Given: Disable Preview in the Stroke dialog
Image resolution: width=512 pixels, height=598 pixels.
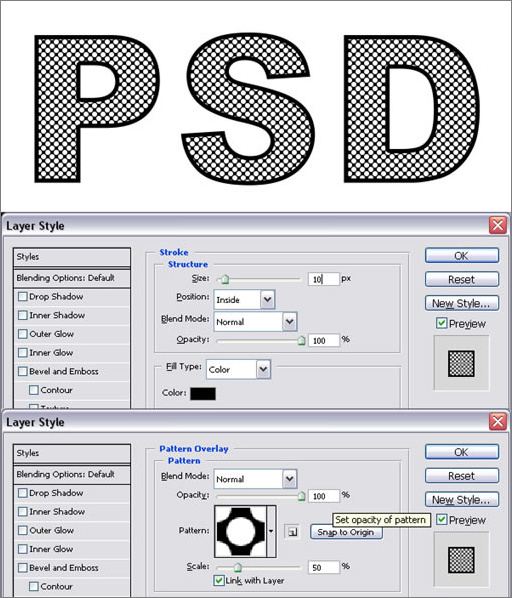Looking at the screenshot, I should [441, 323].
